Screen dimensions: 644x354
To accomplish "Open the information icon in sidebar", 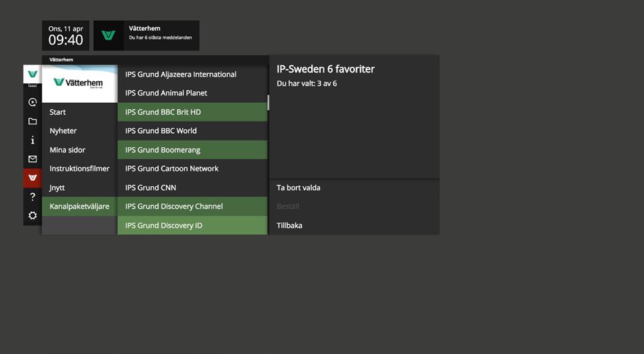I will tap(32, 140).
